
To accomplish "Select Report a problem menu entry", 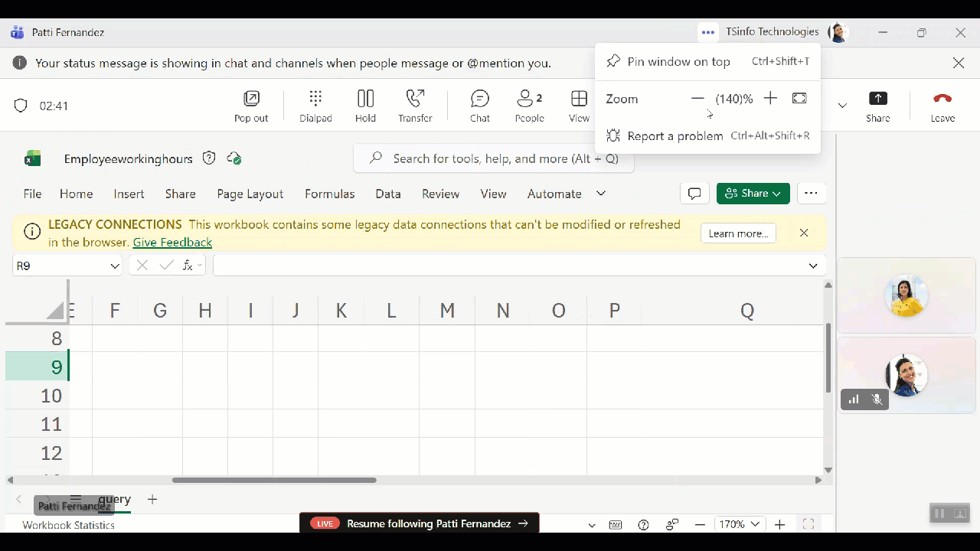I will 675,136.
